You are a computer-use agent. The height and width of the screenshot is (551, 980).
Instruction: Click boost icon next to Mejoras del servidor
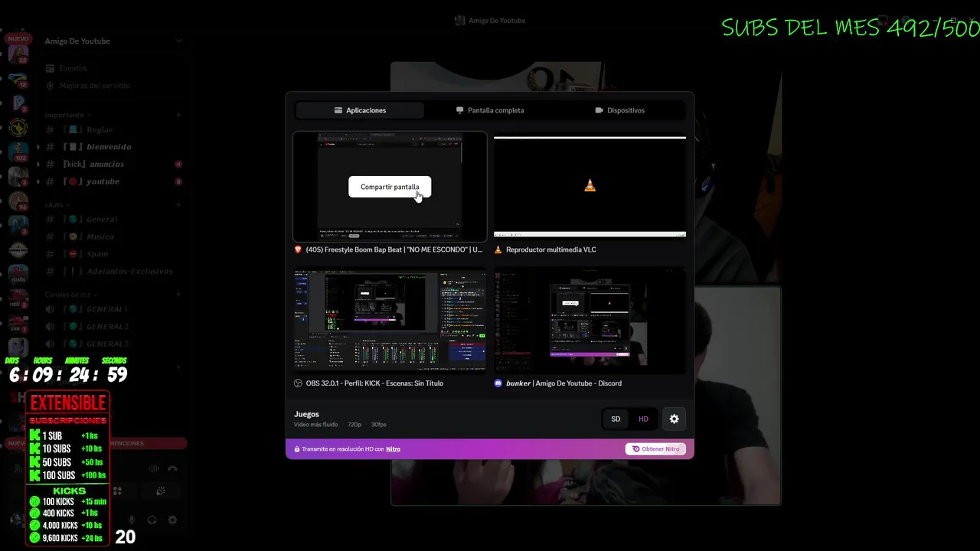[x=51, y=86]
